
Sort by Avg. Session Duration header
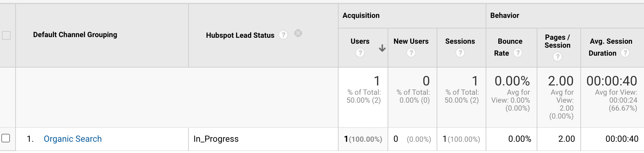611,41
